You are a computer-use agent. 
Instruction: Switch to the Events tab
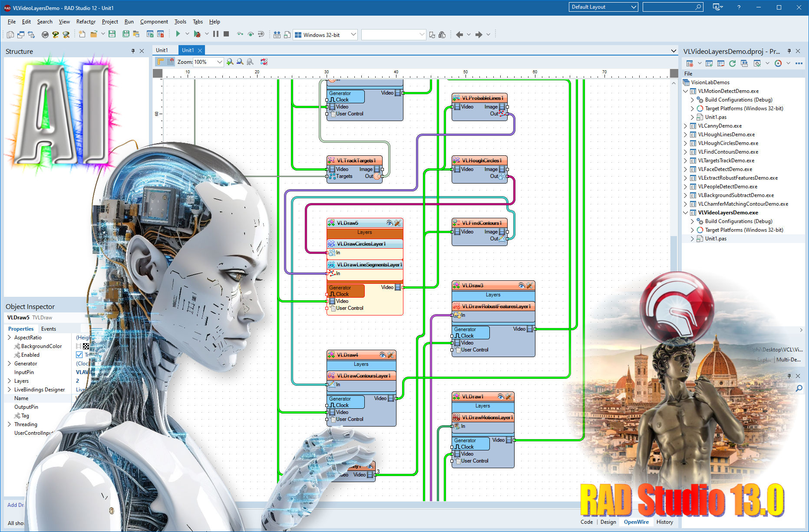coord(49,329)
